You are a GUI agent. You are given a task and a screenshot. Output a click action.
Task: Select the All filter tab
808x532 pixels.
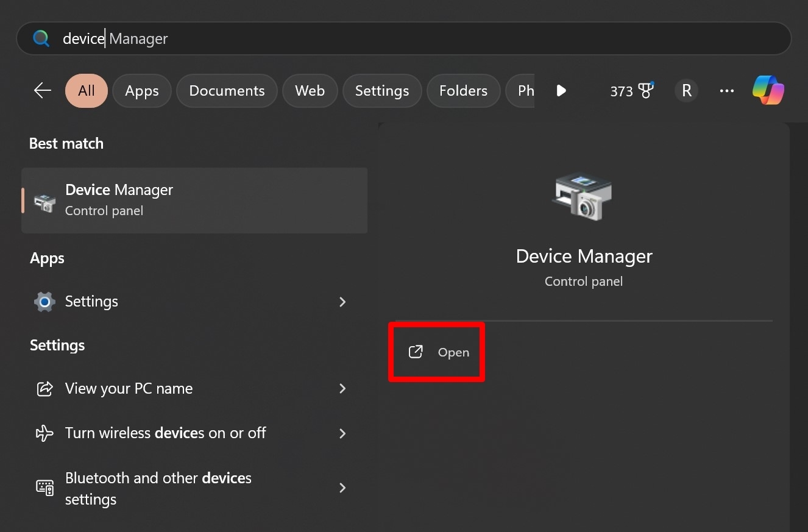pyautogui.click(x=87, y=91)
